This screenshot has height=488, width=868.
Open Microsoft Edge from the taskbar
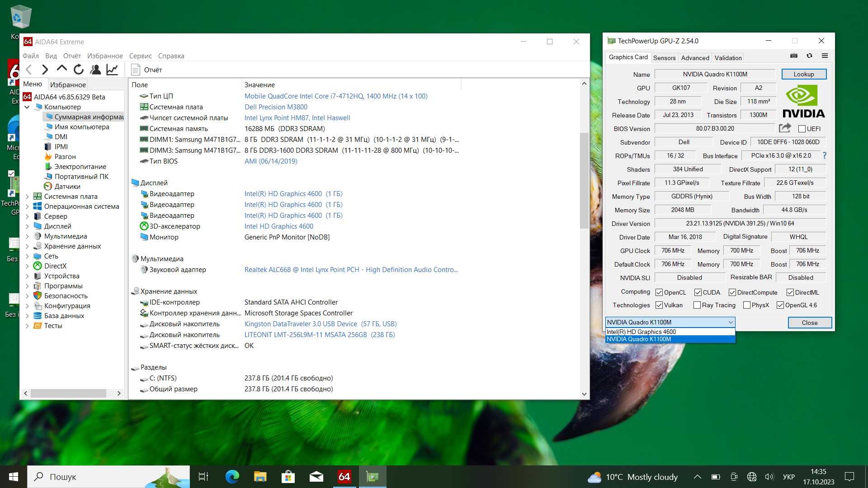click(232, 477)
